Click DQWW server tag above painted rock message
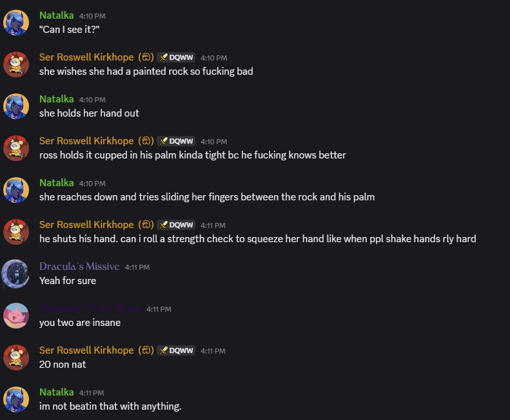 176,57
